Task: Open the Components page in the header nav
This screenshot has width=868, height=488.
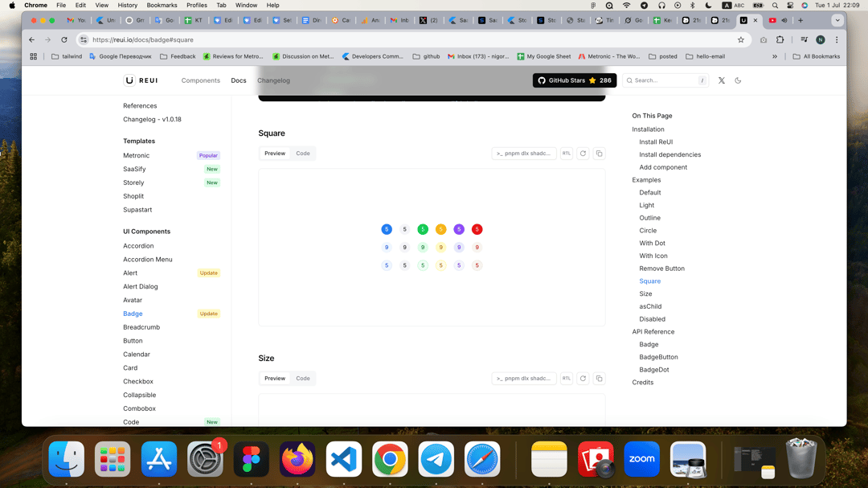Action: pyautogui.click(x=200, y=80)
